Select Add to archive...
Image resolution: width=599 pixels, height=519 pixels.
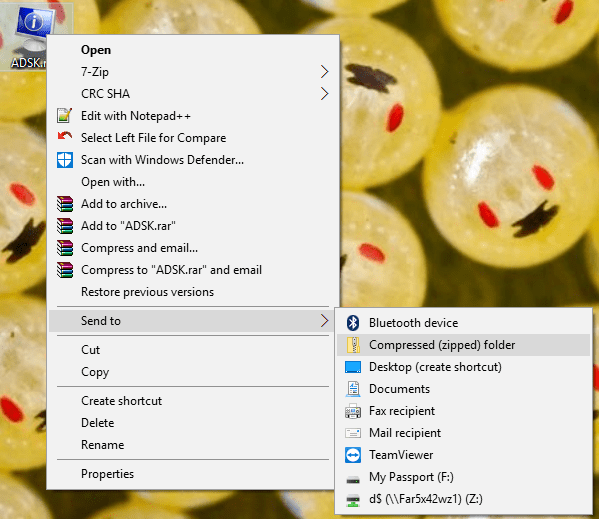pyautogui.click(x=193, y=204)
